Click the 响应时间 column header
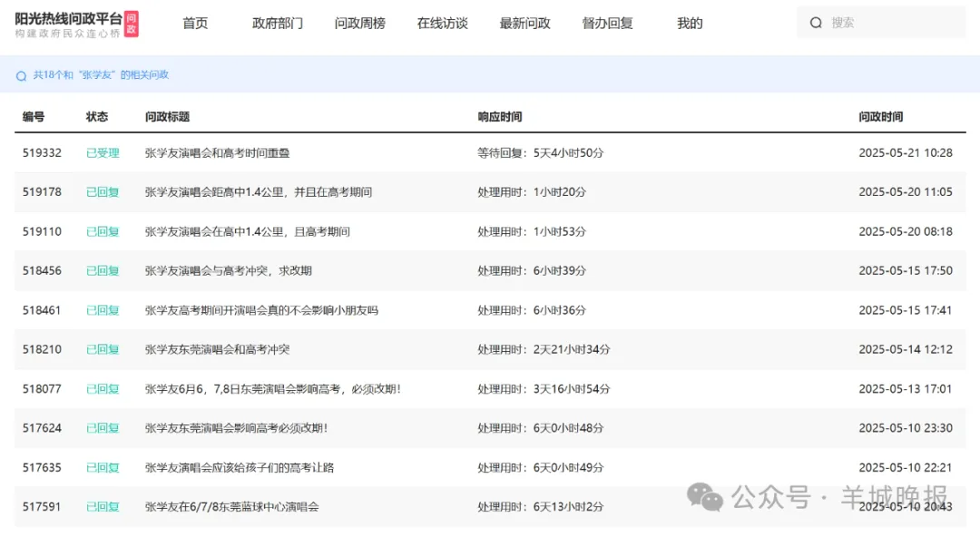This screenshot has width=980, height=537. click(x=500, y=117)
